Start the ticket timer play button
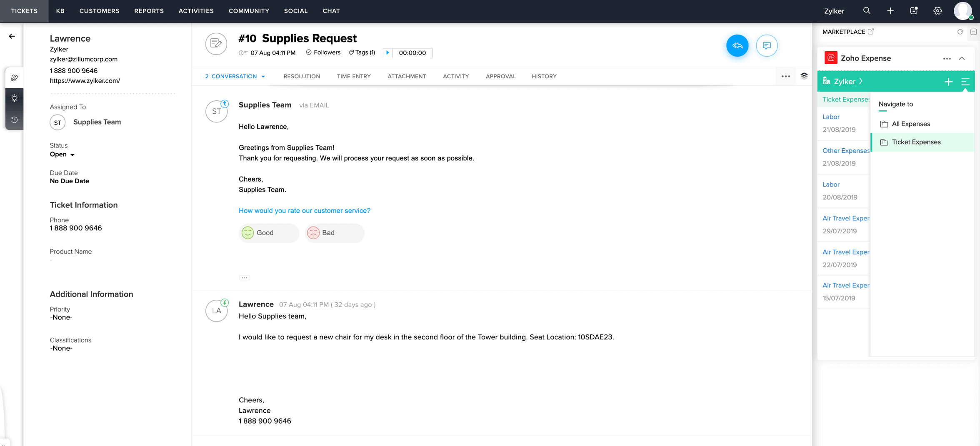 tap(387, 53)
